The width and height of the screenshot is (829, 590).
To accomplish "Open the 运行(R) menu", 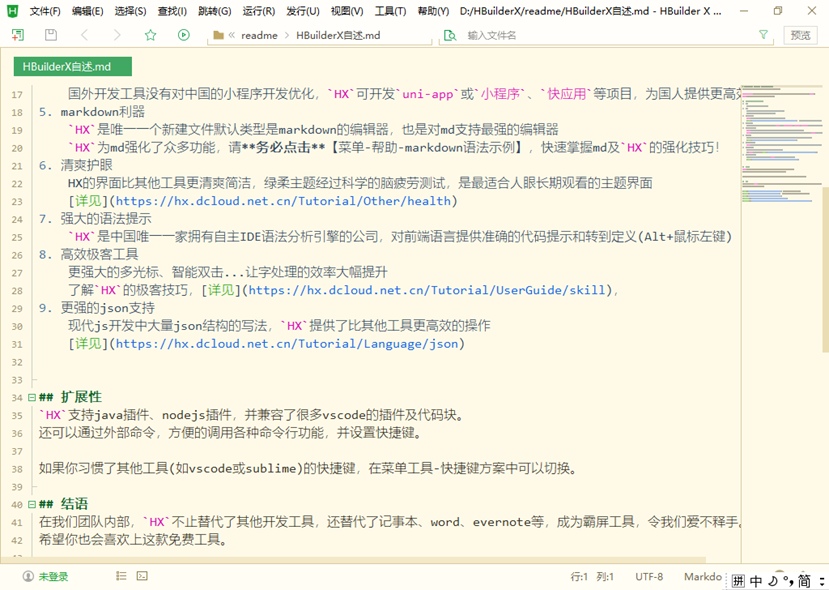I will (259, 11).
